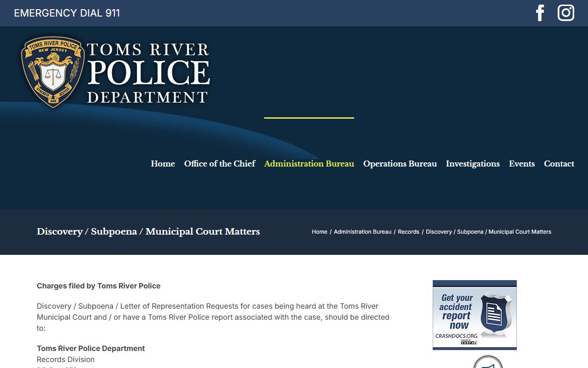Go to the Investigations menu
The height and width of the screenshot is (368, 588).
(x=473, y=164)
